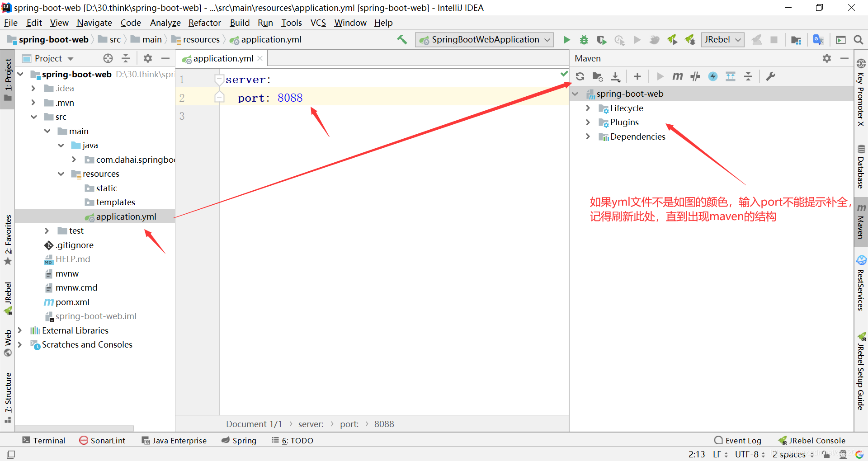Screen dimensions: 868x461
Task: Expand the test folder
Action: coord(47,231)
